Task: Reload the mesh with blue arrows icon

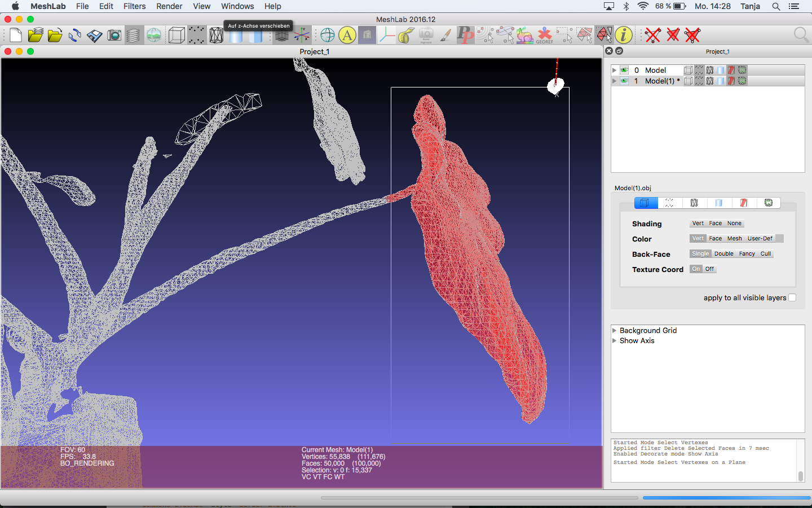Action: tap(74, 36)
